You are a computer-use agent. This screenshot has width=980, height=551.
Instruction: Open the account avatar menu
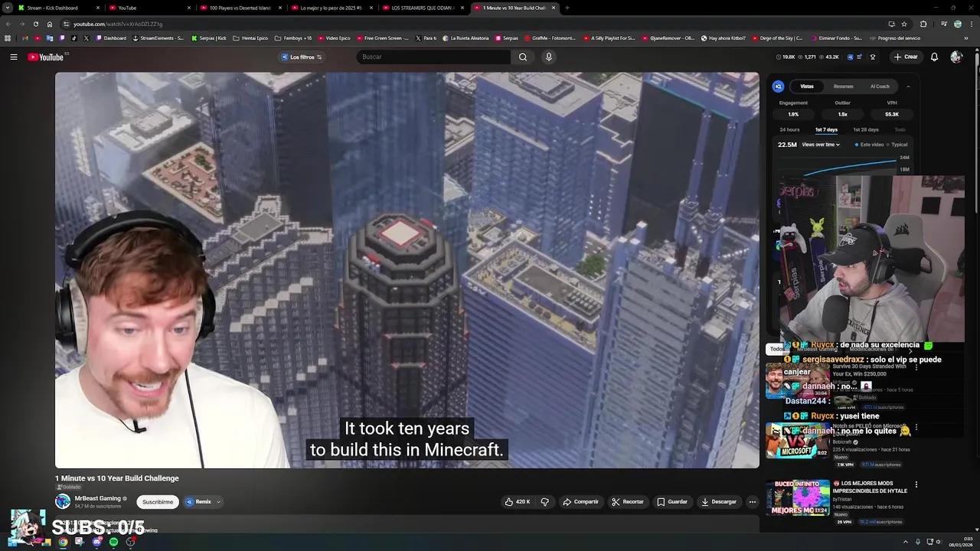[x=955, y=57]
